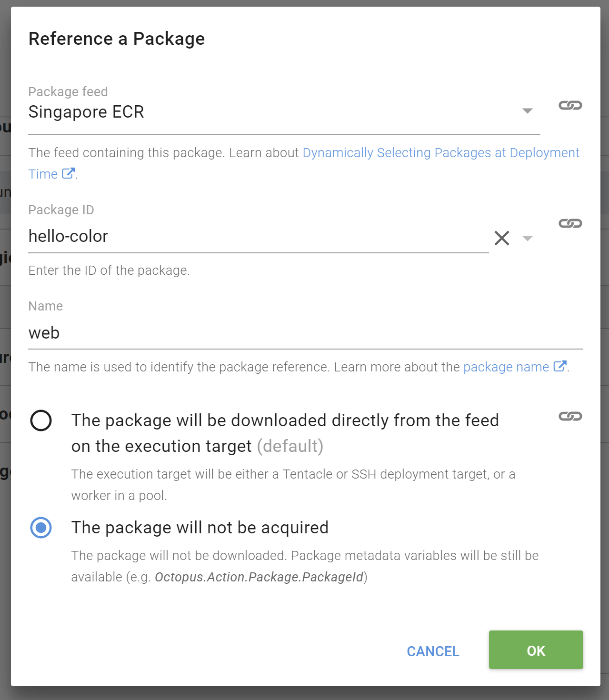The width and height of the screenshot is (609, 700).
Task: Clear the hello-color Package ID using the X icon
Action: [x=501, y=238]
